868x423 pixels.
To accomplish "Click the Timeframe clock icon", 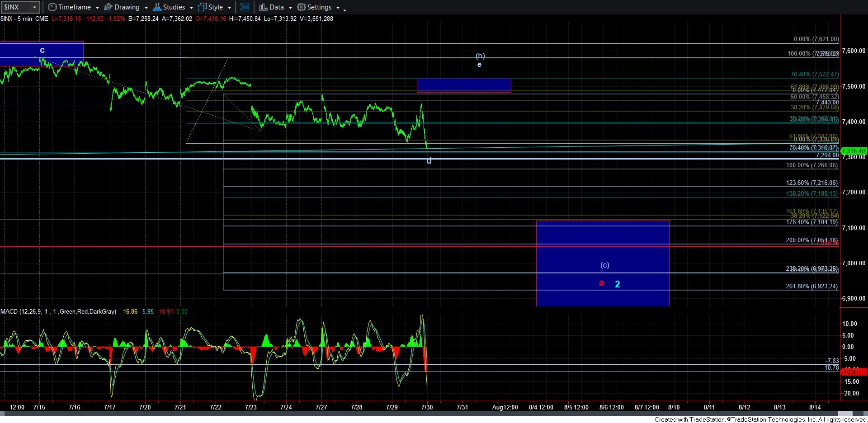I will click(x=52, y=7).
